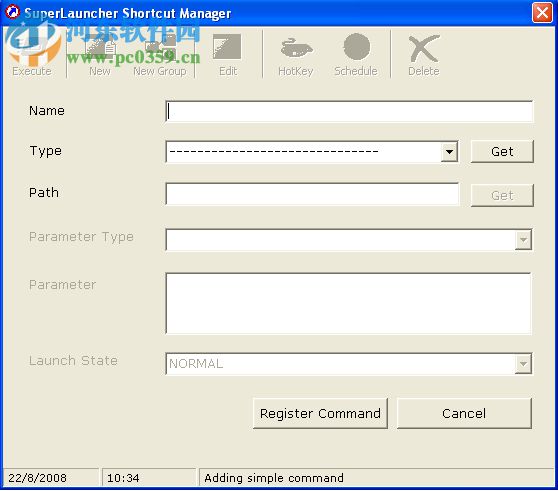Click the Register Command button
Screen dimensions: 558x491
[x=320, y=413]
